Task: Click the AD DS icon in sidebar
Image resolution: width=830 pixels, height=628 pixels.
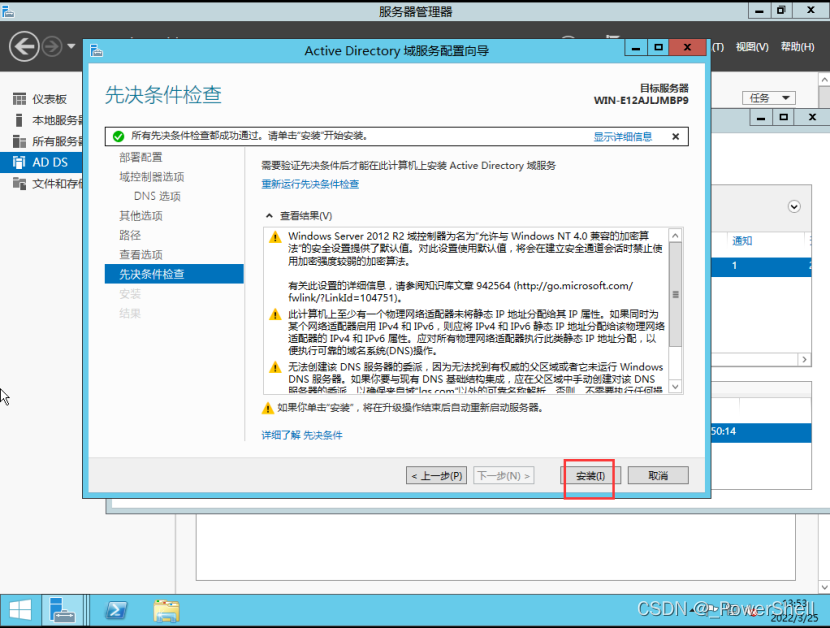Action: pyautogui.click(x=19, y=163)
